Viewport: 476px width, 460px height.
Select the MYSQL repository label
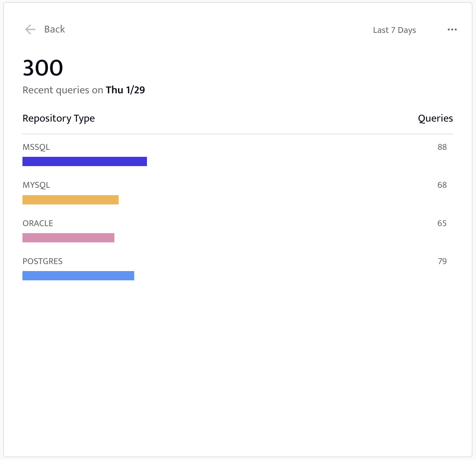pyautogui.click(x=36, y=185)
